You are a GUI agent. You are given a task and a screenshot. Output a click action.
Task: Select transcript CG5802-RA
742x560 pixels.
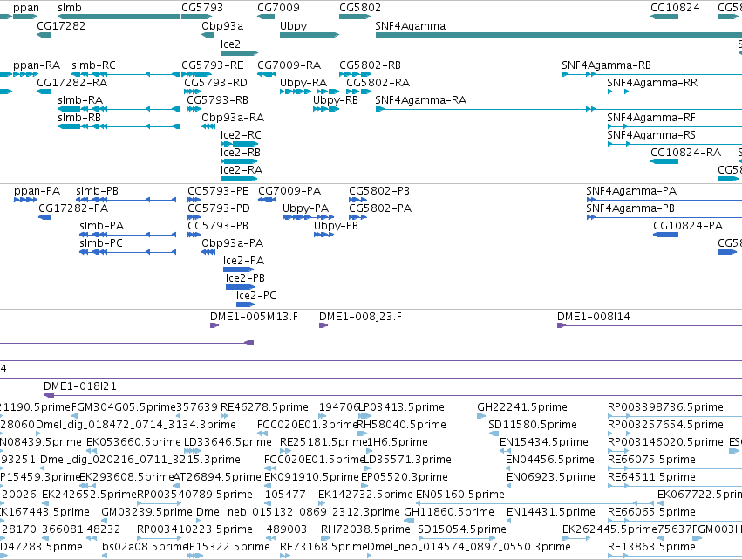click(x=358, y=92)
